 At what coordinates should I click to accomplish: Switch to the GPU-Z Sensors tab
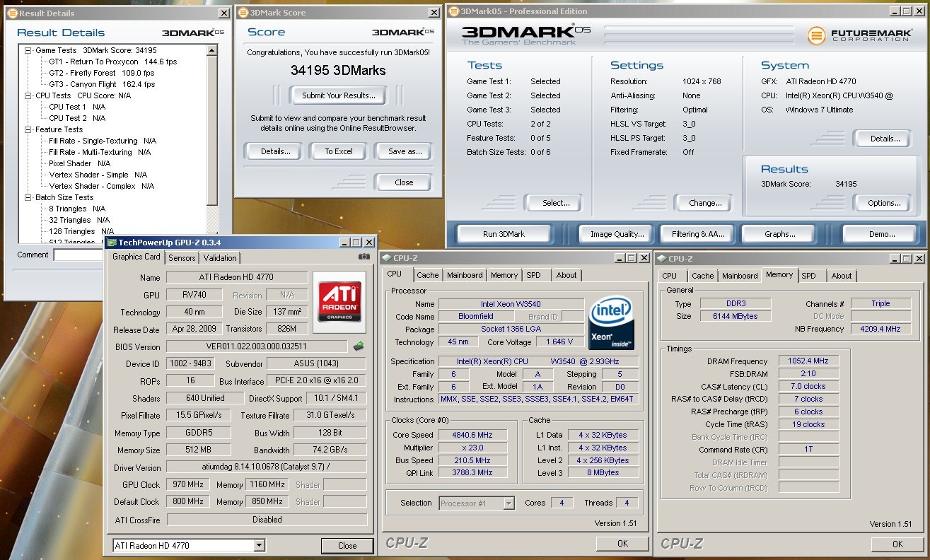182,258
